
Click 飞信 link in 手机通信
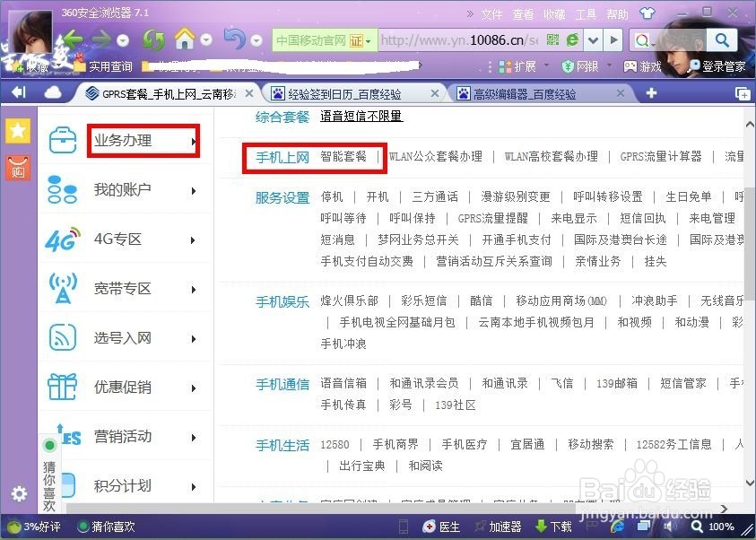562,383
